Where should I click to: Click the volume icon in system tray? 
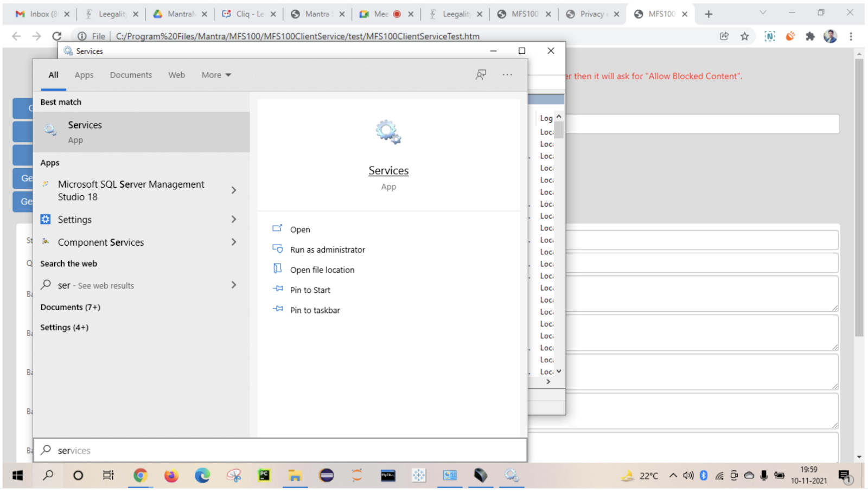(688, 476)
